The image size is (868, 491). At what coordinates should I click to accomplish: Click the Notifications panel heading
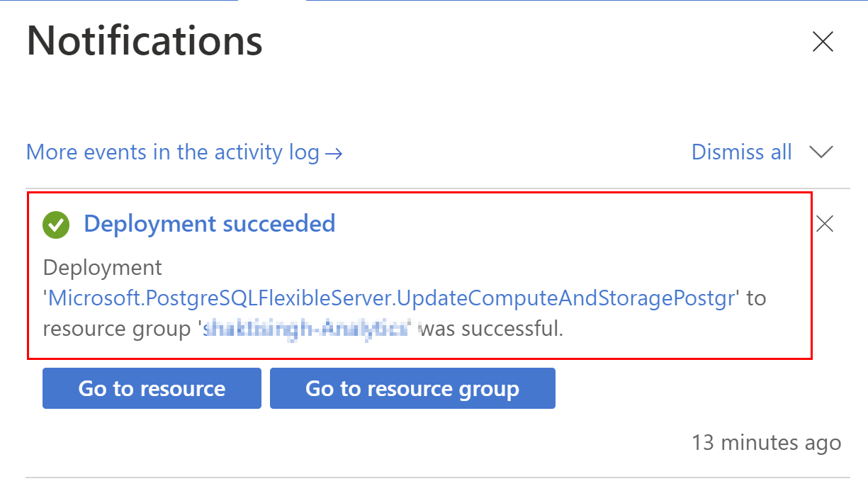145,40
